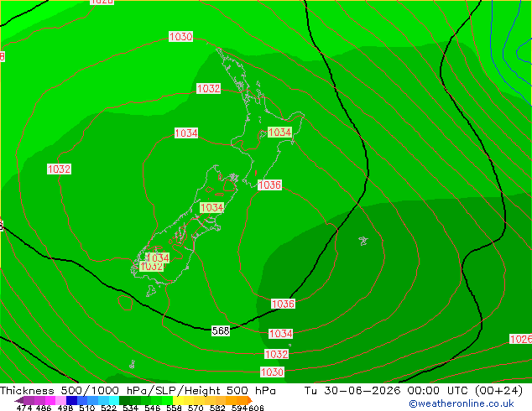Image resolution: width=532 pixels, height=411 pixels.
Task: Click the green 1032 label over Fiordland
Action: 151,267
